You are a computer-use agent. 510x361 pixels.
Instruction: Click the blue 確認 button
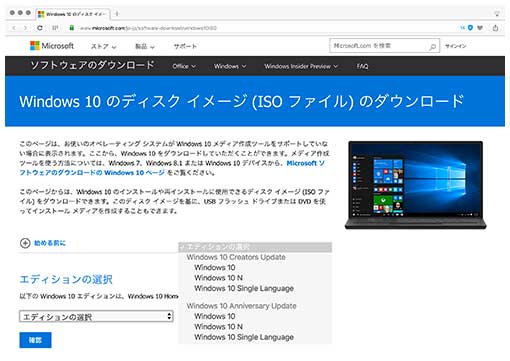[35, 340]
